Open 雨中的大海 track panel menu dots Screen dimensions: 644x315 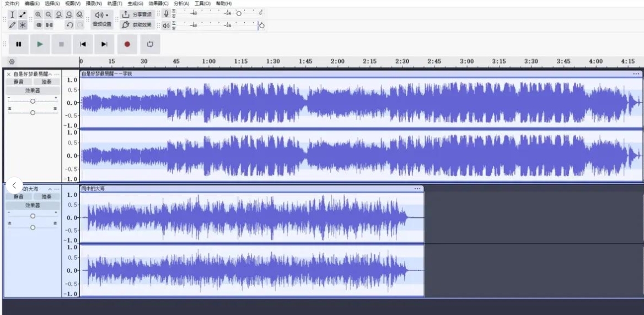click(x=57, y=189)
